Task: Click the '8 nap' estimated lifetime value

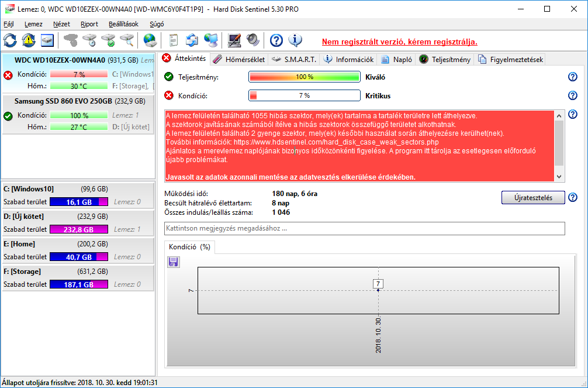Action: 281,203
